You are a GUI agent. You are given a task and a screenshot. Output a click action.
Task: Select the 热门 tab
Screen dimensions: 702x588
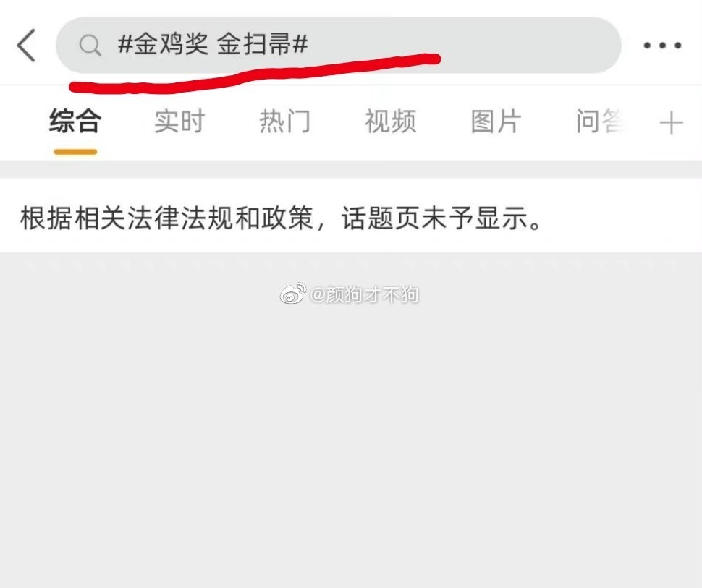point(284,121)
